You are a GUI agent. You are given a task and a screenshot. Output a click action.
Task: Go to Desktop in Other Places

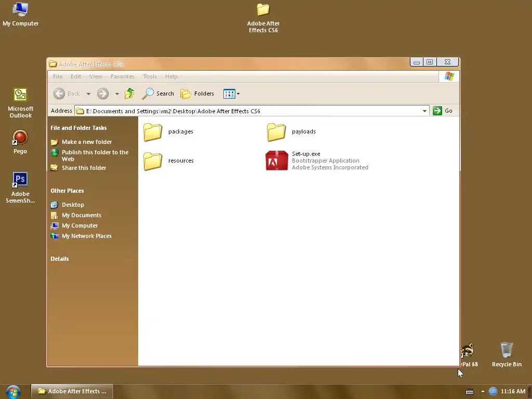[73, 205]
